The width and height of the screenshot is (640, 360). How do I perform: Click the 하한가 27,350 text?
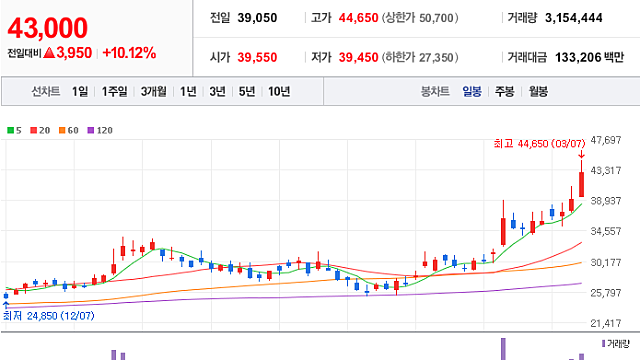coord(420,57)
